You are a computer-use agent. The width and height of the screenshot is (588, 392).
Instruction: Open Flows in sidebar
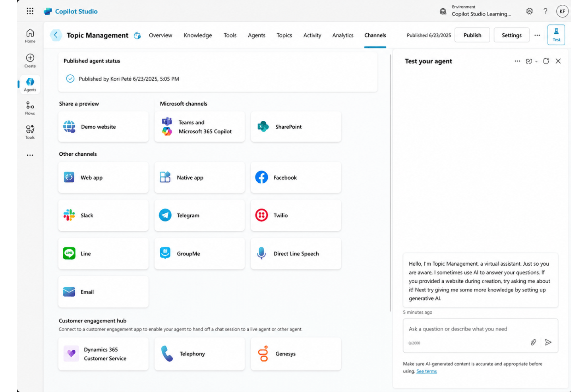click(30, 108)
